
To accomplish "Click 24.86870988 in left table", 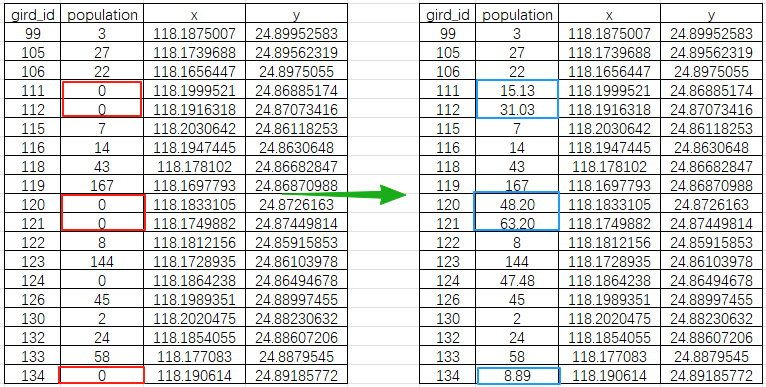I will [x=296, y=185].
